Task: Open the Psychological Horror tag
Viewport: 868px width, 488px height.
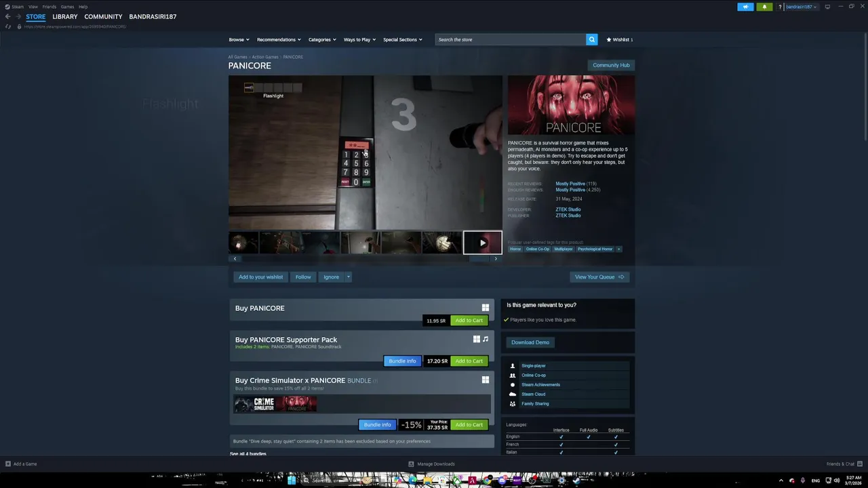Action: coord(595,249)
